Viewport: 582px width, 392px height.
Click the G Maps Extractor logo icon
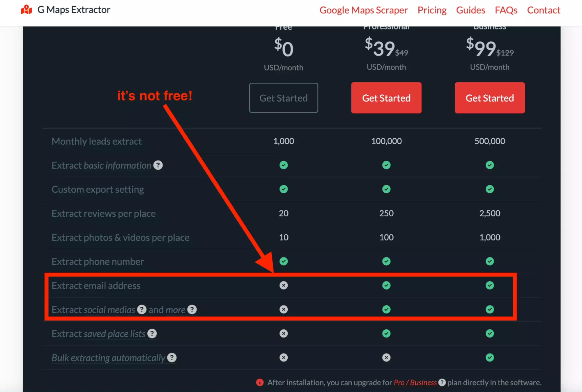coord(26,10)
